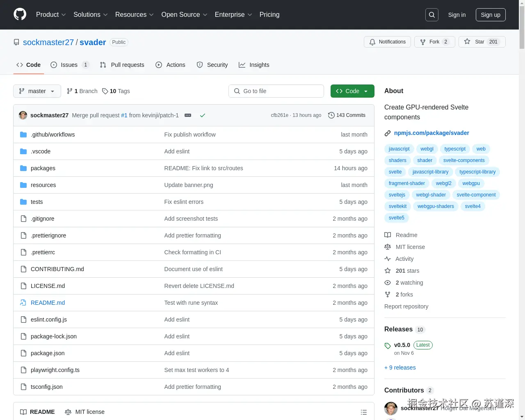Viewport: 525px width, 420px height.
Task: Click the eye icon beside 2 watching
Action: tap(388, 283)
